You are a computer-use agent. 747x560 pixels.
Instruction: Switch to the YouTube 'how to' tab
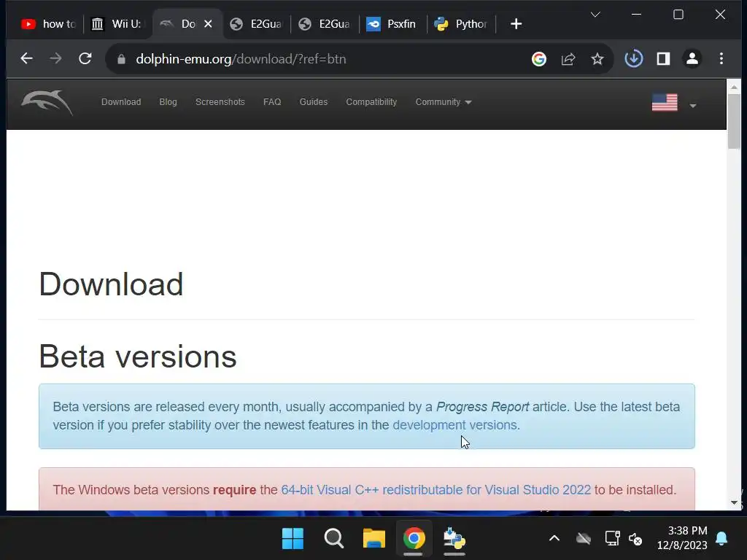click(48, 24)
